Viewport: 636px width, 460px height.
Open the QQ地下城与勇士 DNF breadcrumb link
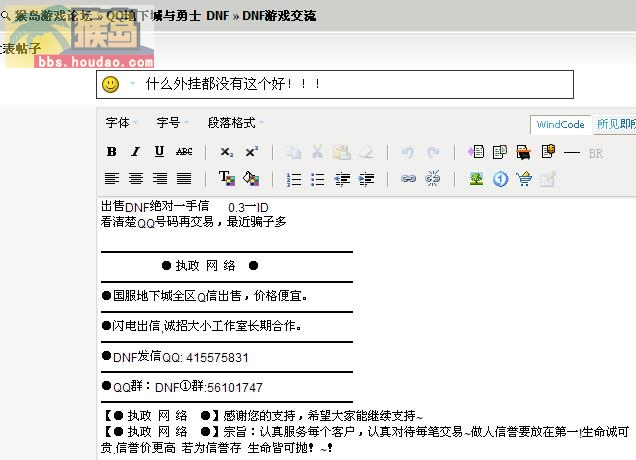[168, 16]
